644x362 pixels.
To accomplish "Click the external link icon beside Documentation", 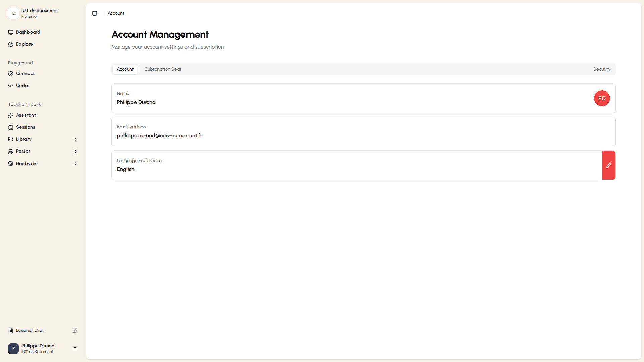I will (75, 330).
